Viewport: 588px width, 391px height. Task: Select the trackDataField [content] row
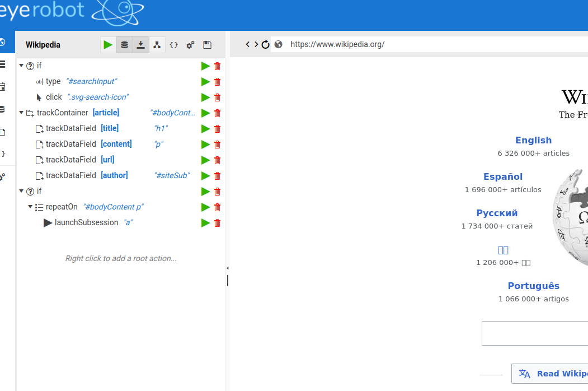(120, 144)
